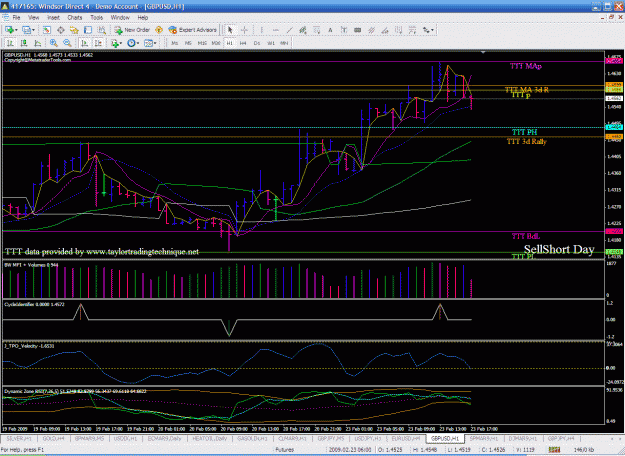Click the SellShort Day chart label
625x456 pixels.
click(559, 250)
